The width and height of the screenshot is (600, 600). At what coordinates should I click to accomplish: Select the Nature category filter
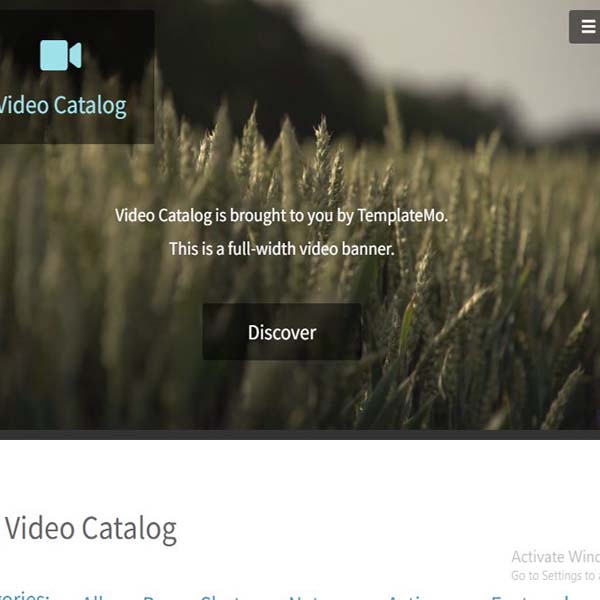click(314, 597)
